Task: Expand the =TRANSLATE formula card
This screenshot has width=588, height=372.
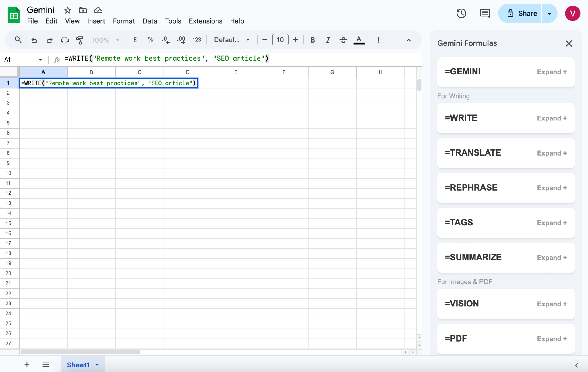Action: pos(552,153)
